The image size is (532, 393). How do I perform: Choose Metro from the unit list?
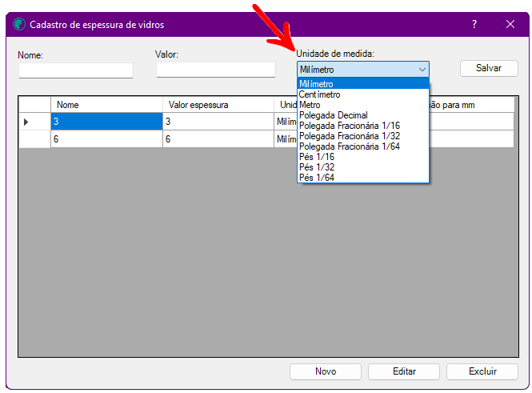click(x=363, y=105)
